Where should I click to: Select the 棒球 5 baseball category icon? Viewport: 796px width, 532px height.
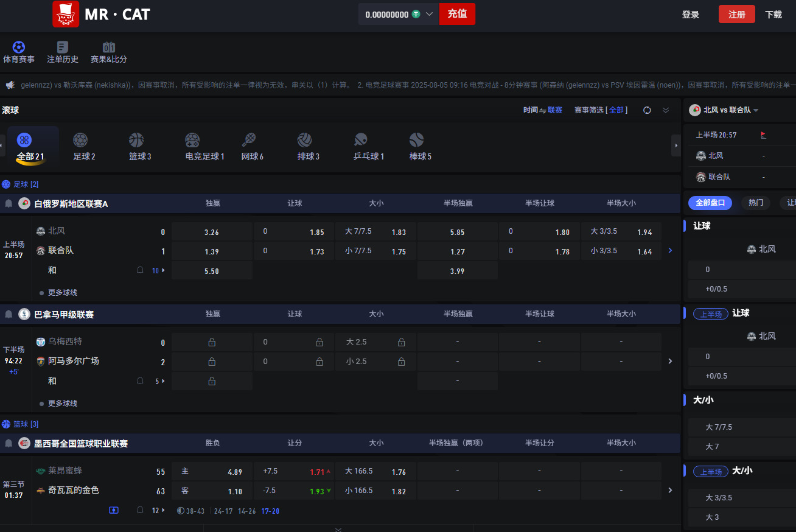pos(416,141)
